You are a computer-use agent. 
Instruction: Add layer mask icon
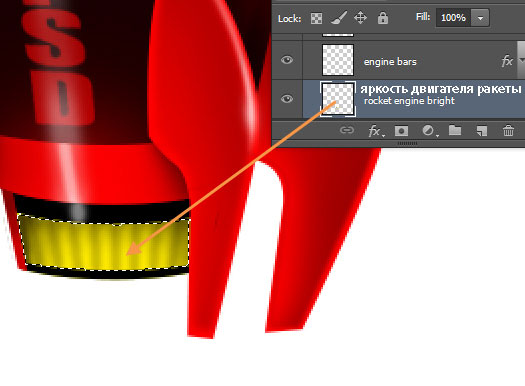pos(401,131)
